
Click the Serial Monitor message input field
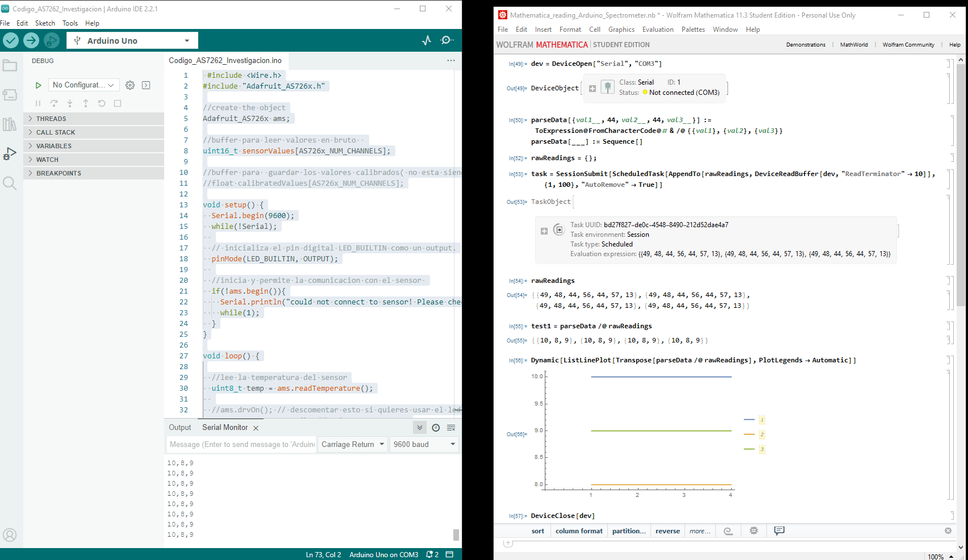point(241,444)
